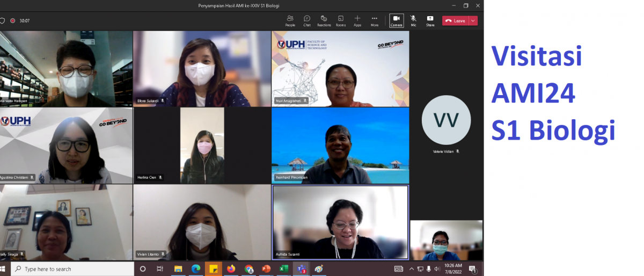Open the More actions menu

(375, 20)
